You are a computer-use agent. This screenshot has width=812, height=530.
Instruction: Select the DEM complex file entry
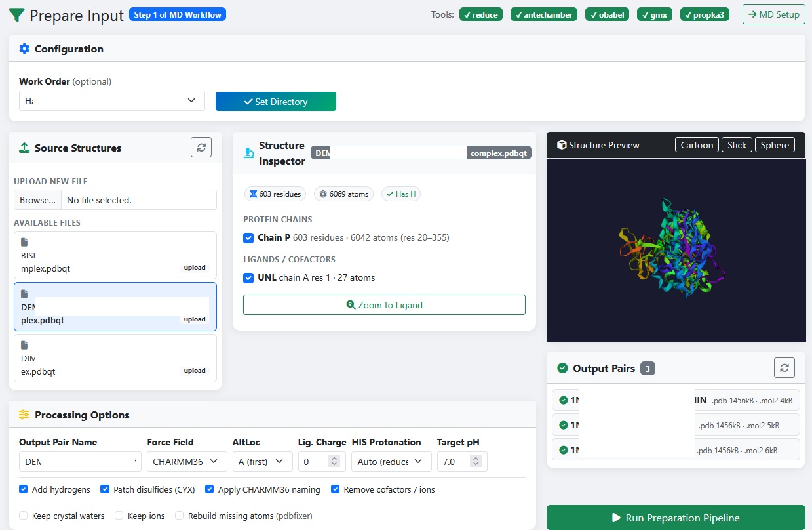(115, 307)
